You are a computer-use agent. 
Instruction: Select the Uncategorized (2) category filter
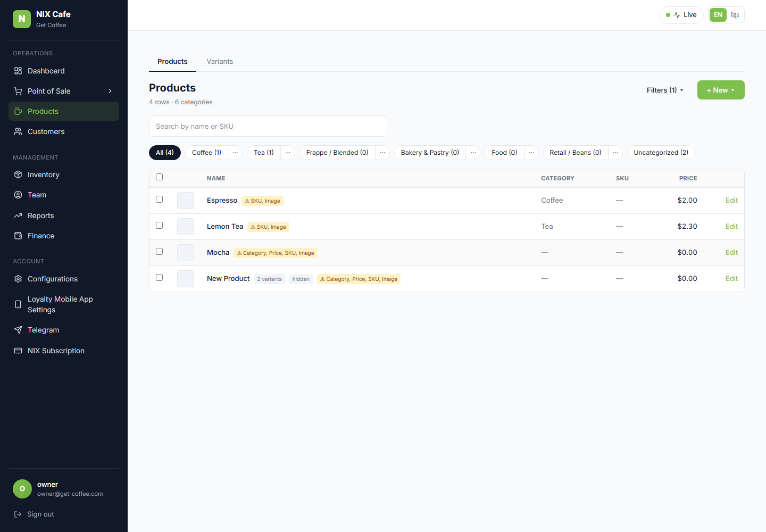click(661, 153)
